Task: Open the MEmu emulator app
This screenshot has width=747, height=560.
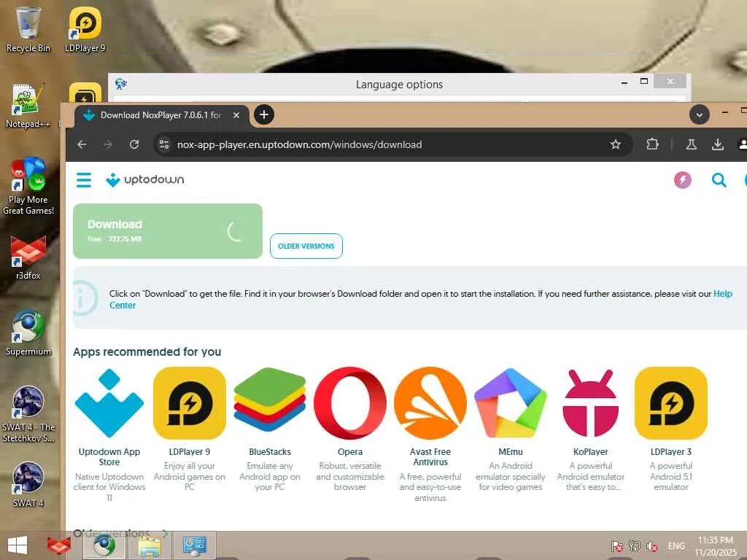Action: click(511, 429)
